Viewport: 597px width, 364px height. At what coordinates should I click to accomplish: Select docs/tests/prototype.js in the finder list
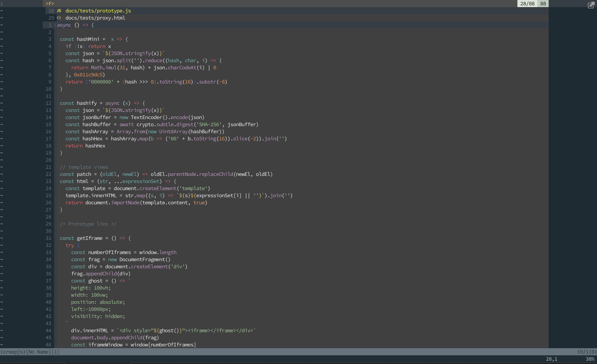pos(98,11)
